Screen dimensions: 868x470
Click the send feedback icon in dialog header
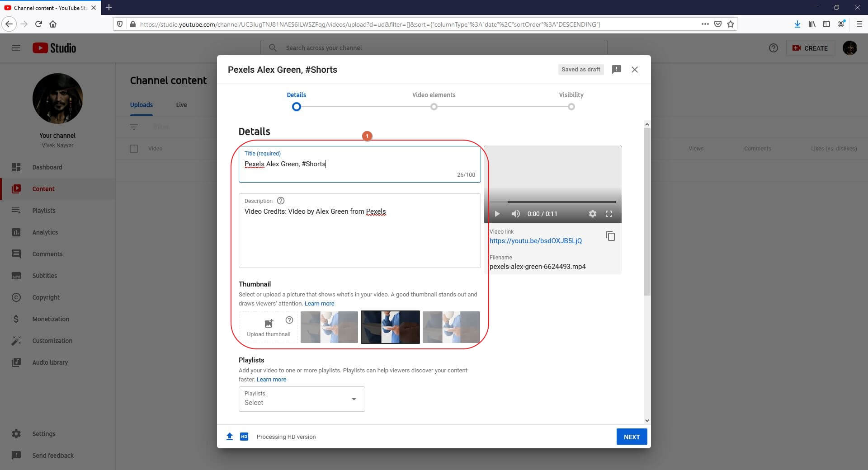[616, 70]
